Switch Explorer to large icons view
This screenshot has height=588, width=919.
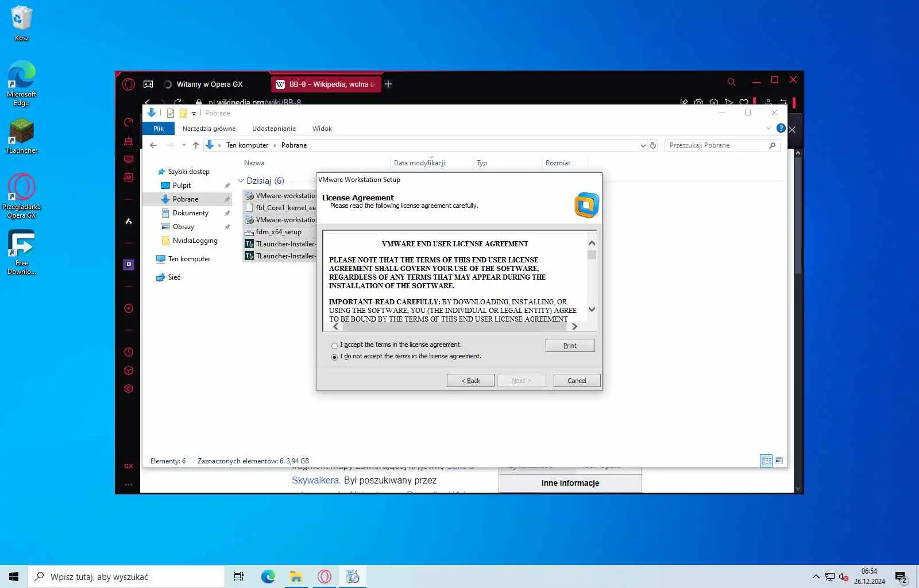click(x=779, y=461)
